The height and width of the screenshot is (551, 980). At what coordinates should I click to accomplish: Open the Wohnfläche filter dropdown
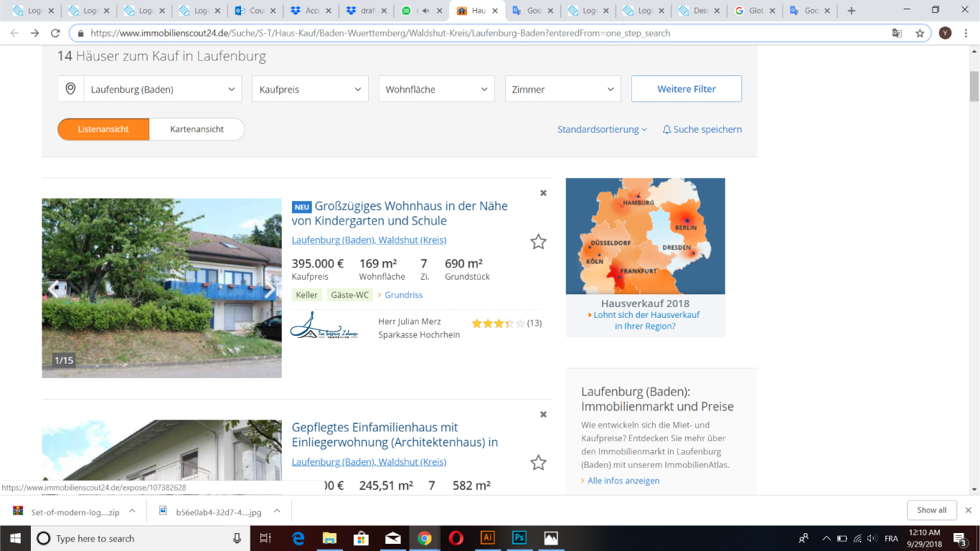point(436,89)
